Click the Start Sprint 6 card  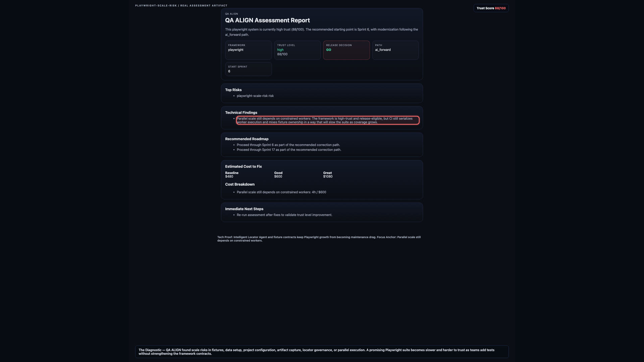click(248, 69)
